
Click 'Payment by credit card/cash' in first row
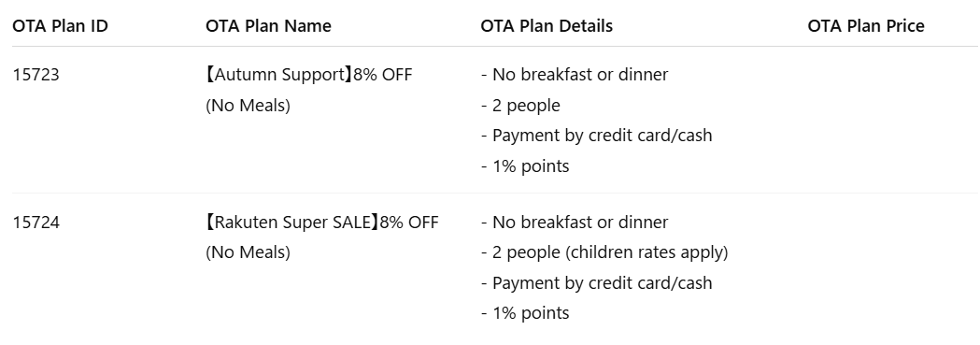596,136
